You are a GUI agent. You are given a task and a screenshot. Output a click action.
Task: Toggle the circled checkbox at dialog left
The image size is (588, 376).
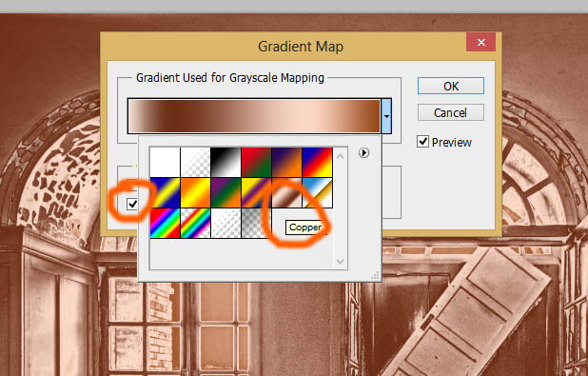click(x=132, y=204)
